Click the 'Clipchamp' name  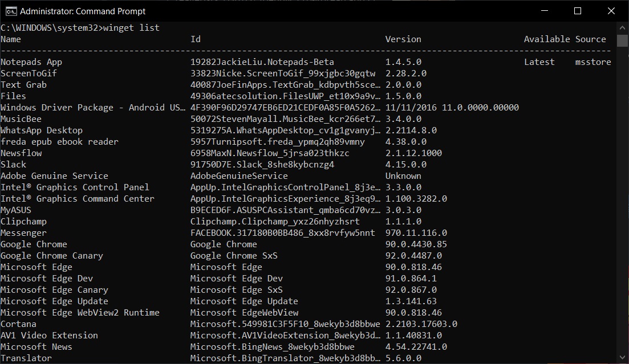(24, 222)
